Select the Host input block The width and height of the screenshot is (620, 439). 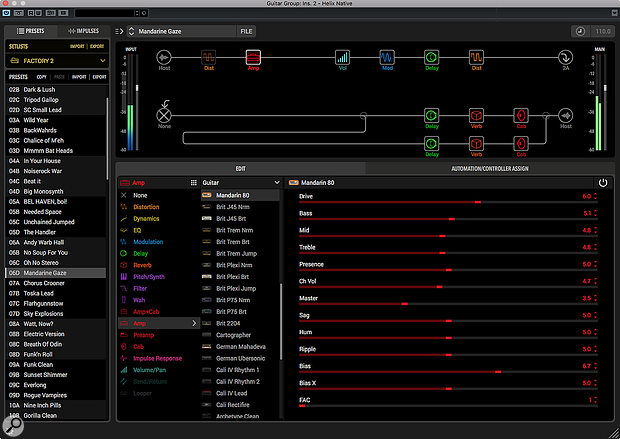(164, 58)
